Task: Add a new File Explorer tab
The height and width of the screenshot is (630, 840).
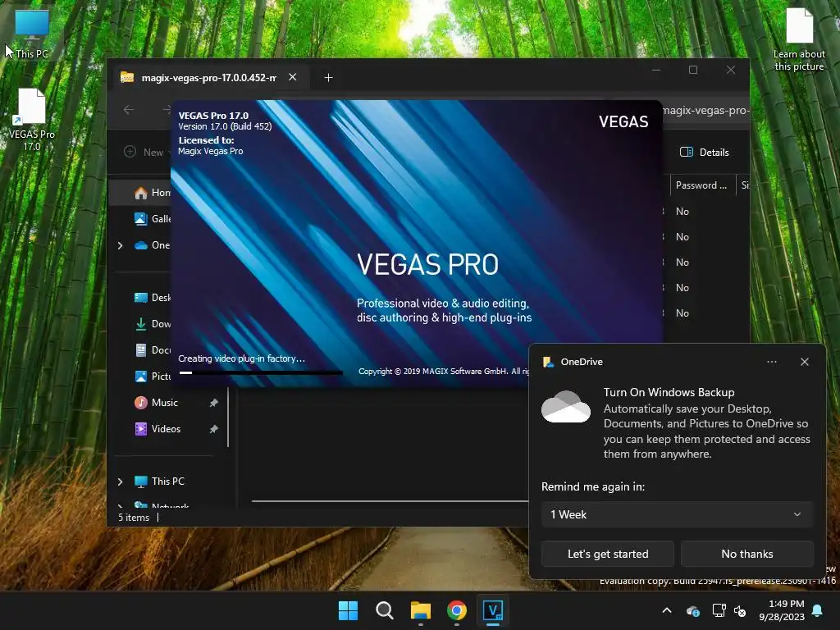Action: pyautogui.click(x=328, y=78)
